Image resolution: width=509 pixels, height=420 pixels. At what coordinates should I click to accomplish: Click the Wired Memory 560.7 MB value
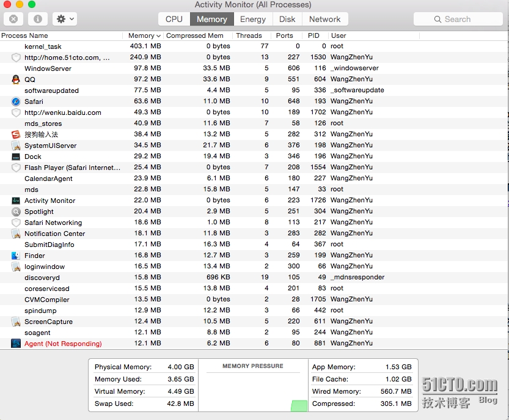tap(396, 391)
